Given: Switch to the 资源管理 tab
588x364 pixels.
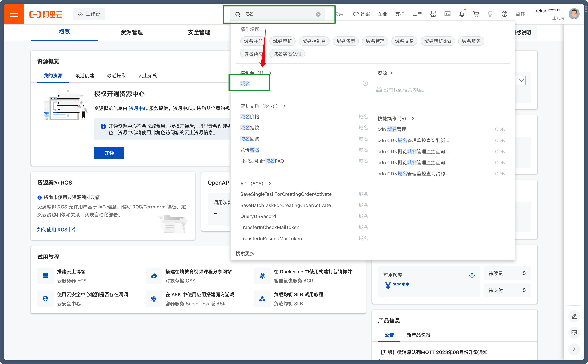Looking at the screenshot, I should pyautogui.click(x=132, y=32).
